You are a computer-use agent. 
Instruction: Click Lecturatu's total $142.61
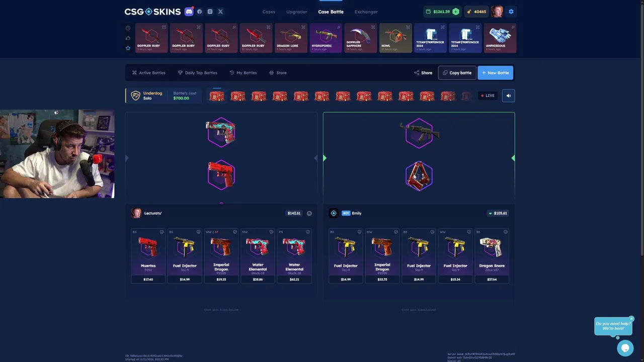(294, 213)
